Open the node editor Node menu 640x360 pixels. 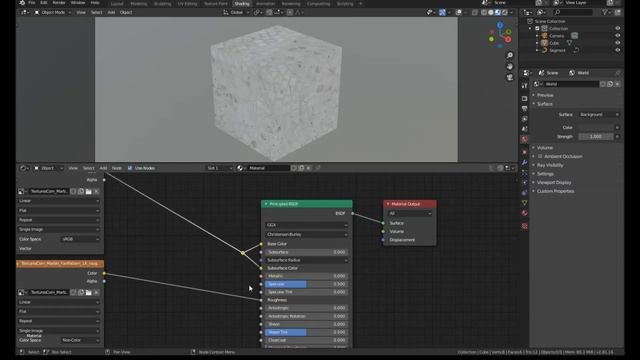tap(117, 168)
